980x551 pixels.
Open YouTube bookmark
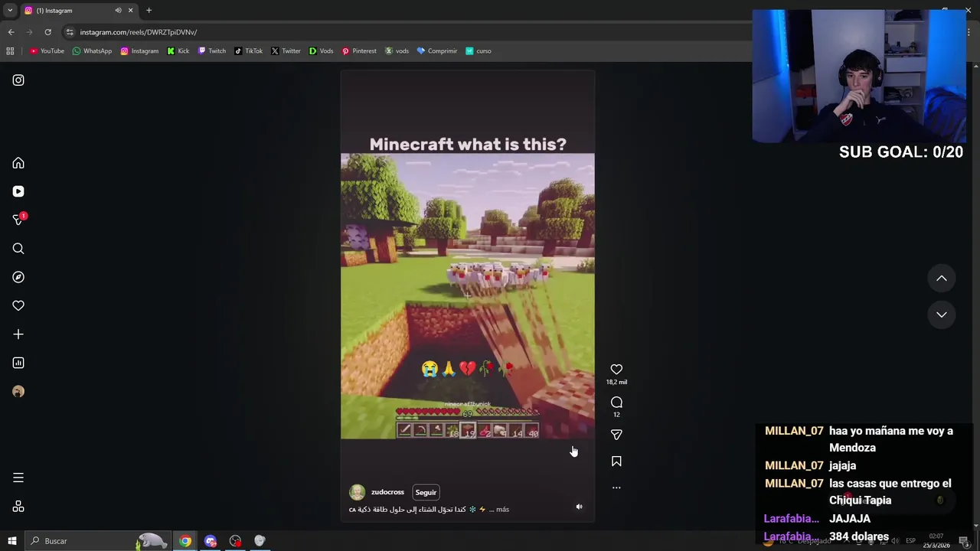pos(47,51)
